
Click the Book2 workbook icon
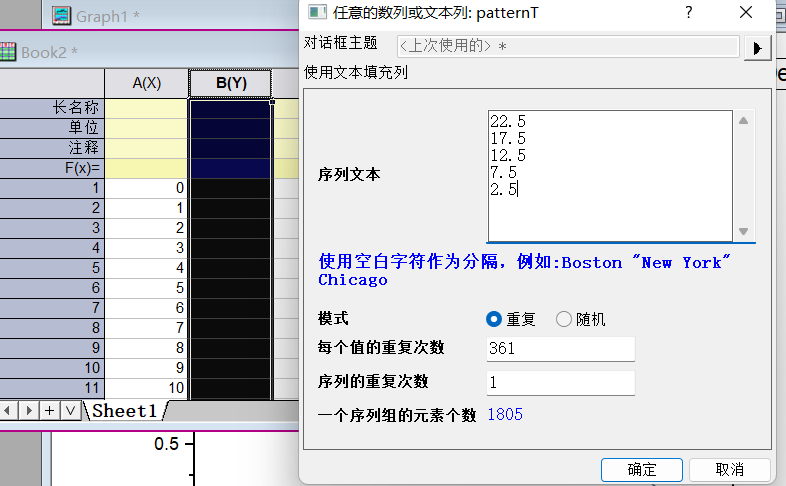point(9,52)
